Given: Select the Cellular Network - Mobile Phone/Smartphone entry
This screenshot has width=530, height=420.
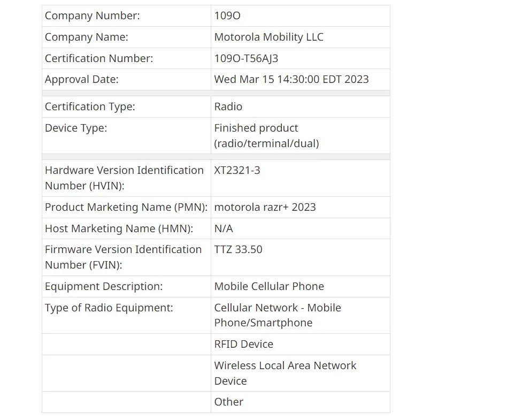Looking at the screenshot, I should click(277, 315).
